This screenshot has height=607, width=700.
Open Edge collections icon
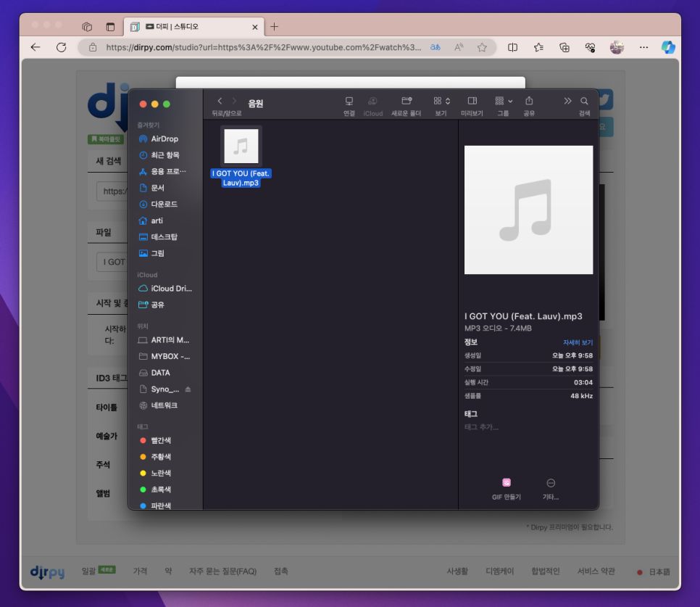564,47
